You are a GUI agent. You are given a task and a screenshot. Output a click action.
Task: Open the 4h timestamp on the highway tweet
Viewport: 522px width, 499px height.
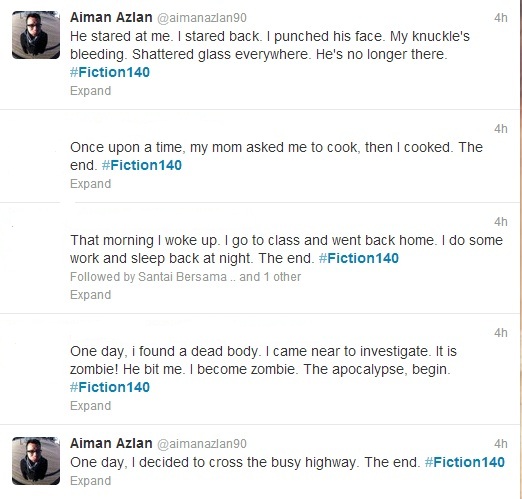pyautogui.click(x=501, y=444)
